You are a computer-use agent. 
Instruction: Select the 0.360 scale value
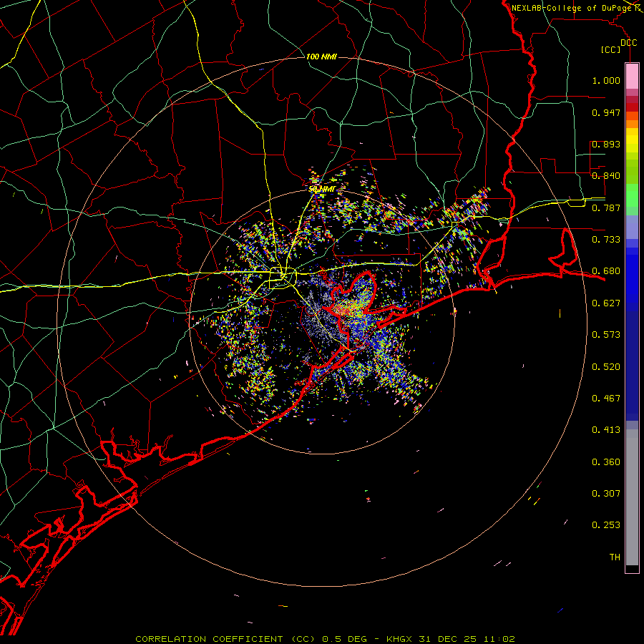coord(606,462)
